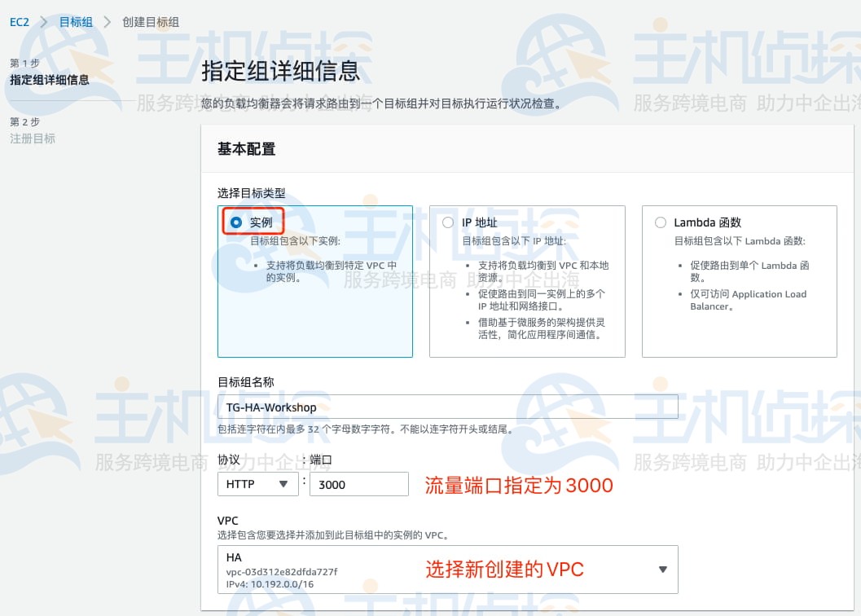Expand the VPC selector showing HA
861x616 pixels.
point(447,570)
